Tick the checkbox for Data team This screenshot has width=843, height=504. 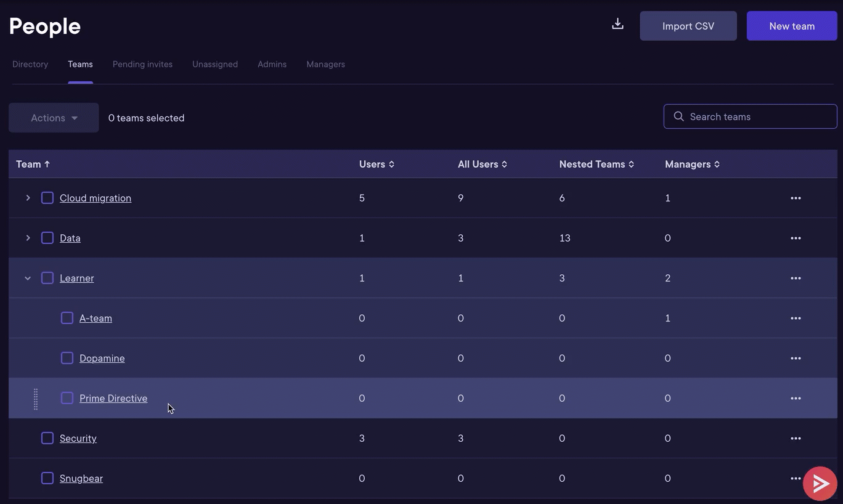point(47,238)
